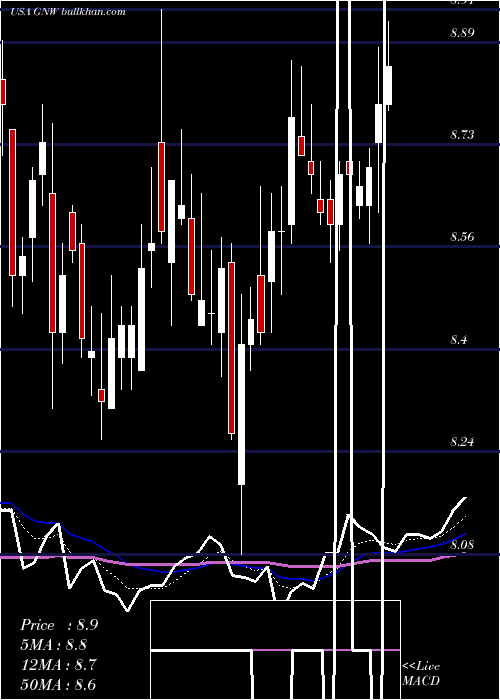This screenshot has width=500, height=700.
Task: Click the 12MA : 8.7 readout
Action: (58, 665)
